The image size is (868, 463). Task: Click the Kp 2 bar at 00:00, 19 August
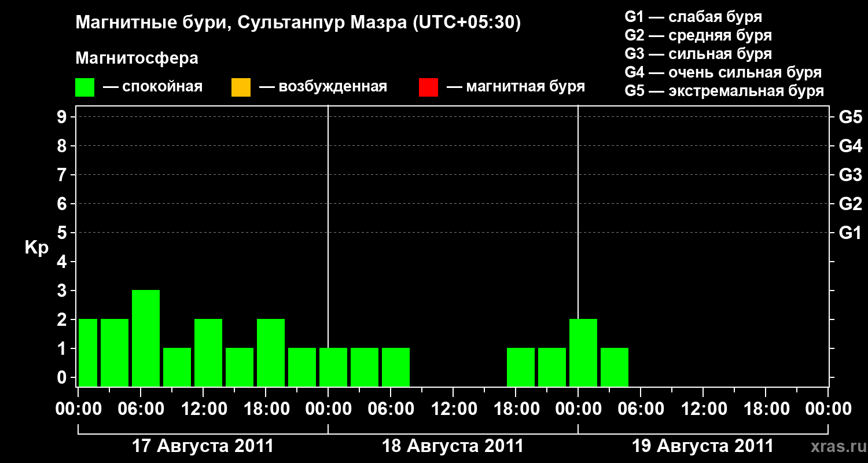click(x=583, y=352)
